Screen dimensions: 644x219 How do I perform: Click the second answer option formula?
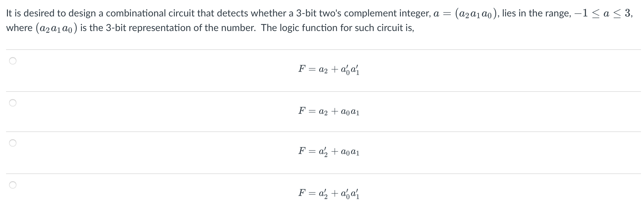[x=329, y=111]
